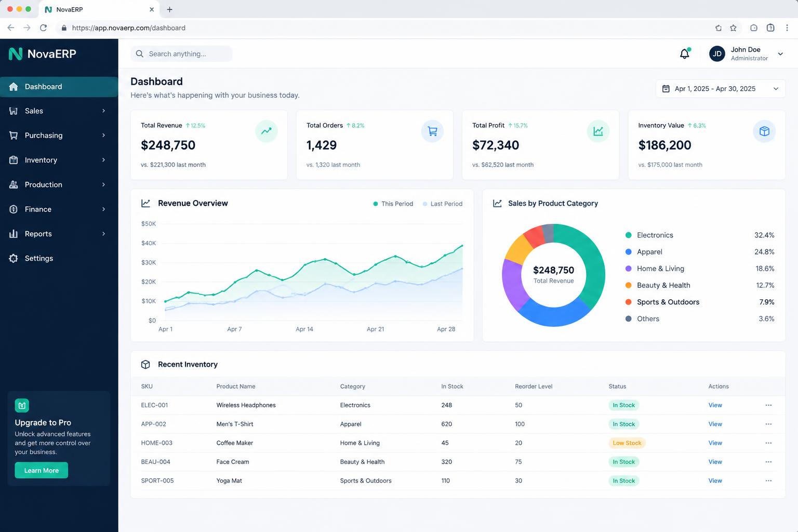798x532 pixels.
Task: Click the Total Profit chart icon
Action: click(x=598, y=131)
